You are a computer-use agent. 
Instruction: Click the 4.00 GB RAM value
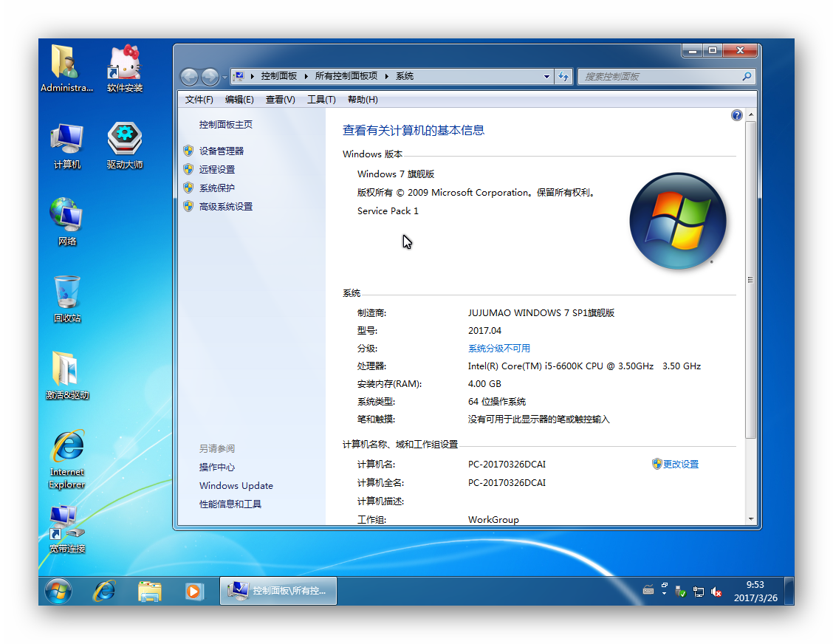click(x=484, y=383)
